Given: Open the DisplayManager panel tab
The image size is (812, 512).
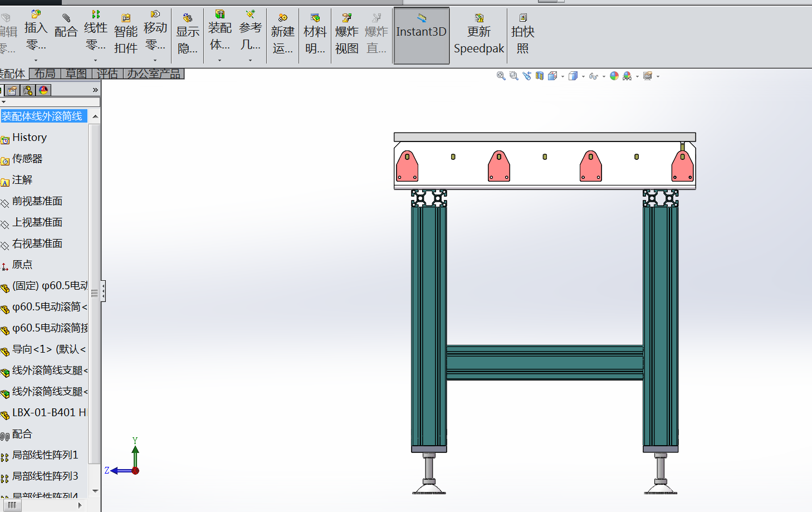Looking at the screenshot, I should click(43, 90).
